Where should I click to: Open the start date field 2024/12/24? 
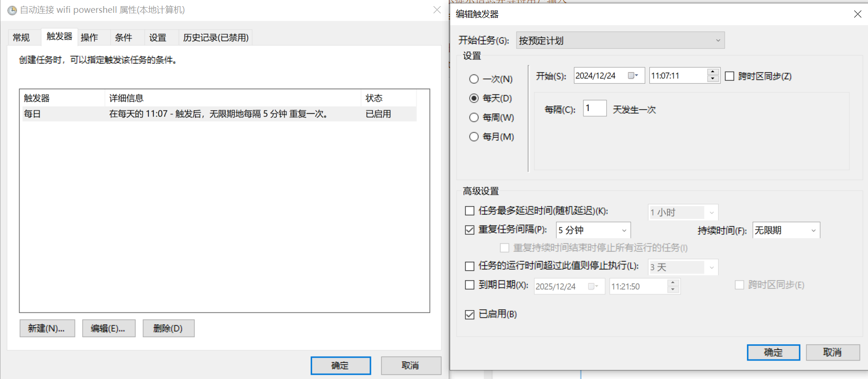[x=609, y=76]
